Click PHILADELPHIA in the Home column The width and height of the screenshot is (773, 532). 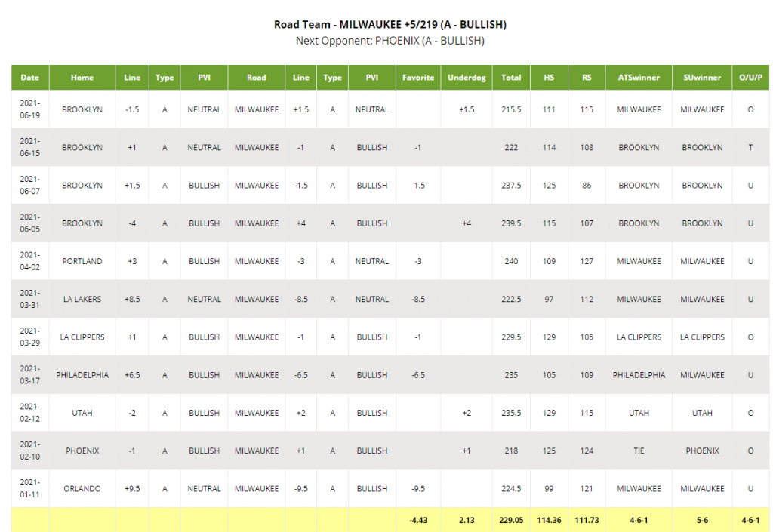[x=82, y=375]
